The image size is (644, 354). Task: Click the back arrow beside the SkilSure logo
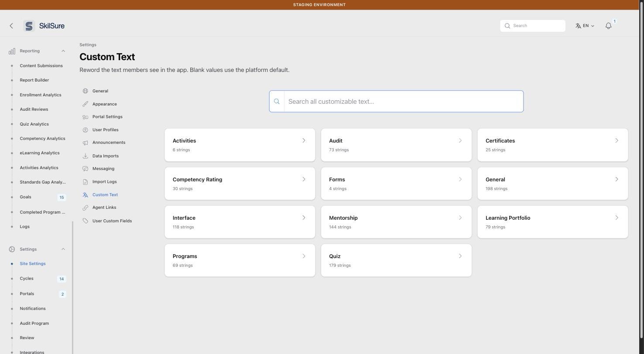11,26
